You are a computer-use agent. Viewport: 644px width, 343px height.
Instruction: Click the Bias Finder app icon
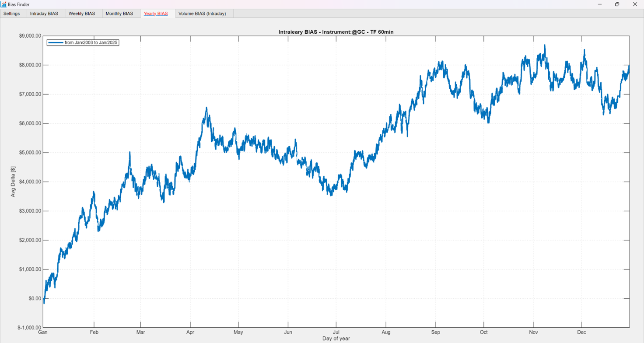(4, 4)
